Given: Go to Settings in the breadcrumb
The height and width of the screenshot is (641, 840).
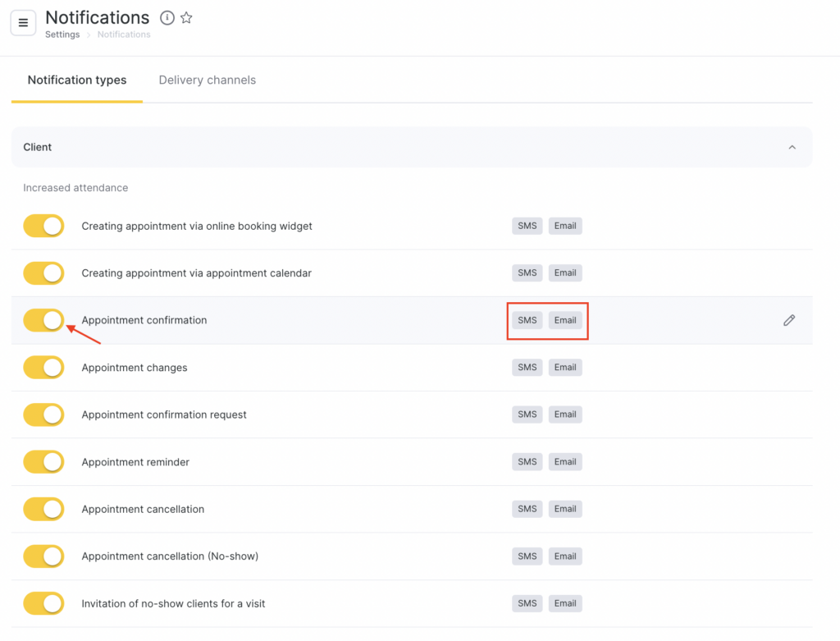Looking at the screenshot, I should (x=62, y=34).
